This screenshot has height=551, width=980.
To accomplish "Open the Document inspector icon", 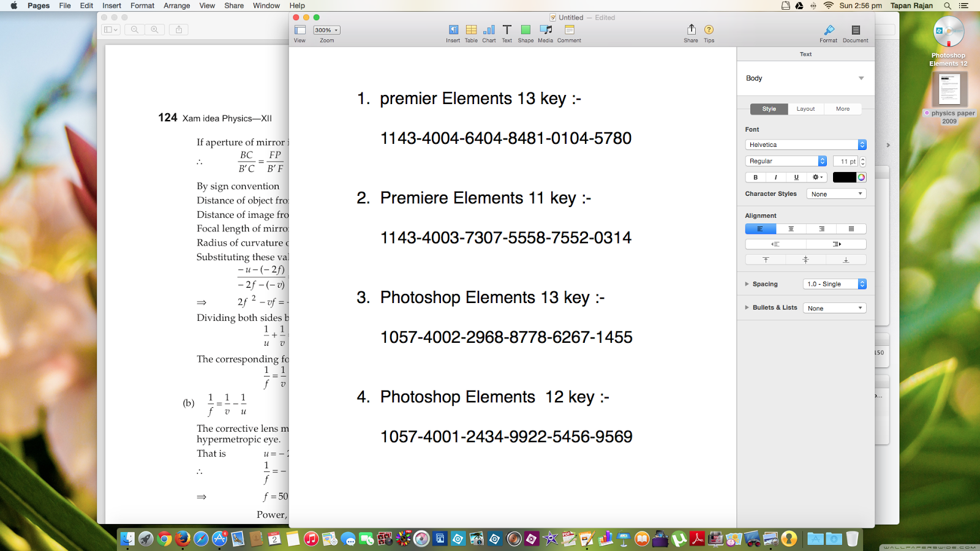I will [x=856, y=30].
